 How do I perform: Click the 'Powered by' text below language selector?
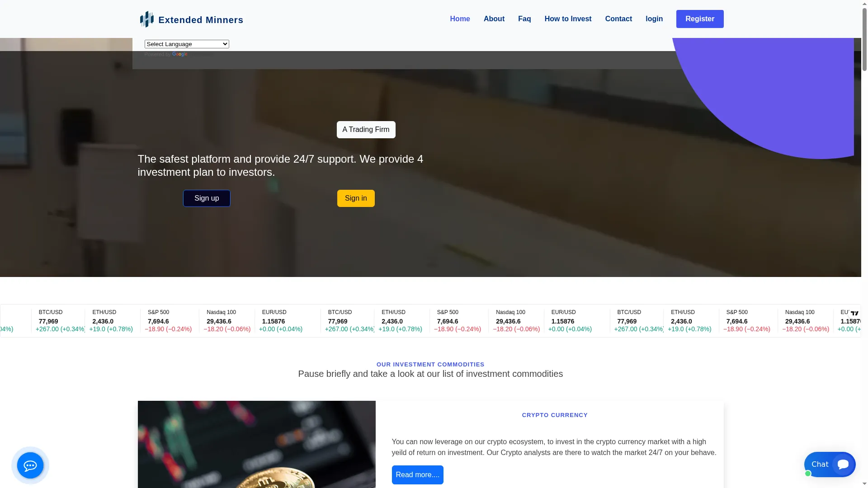click(x=157, y=54)
